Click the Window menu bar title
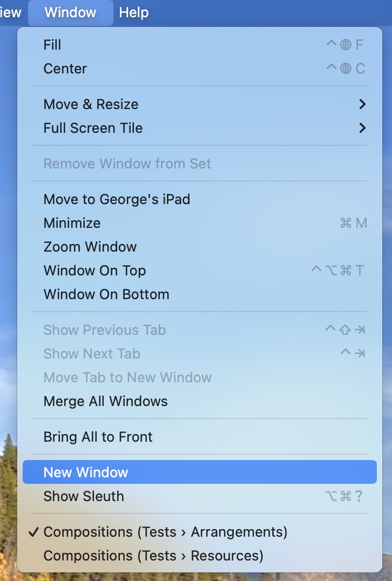Image resolution: width=392 pixels, height=581 pixels. (x=70, y=12)
